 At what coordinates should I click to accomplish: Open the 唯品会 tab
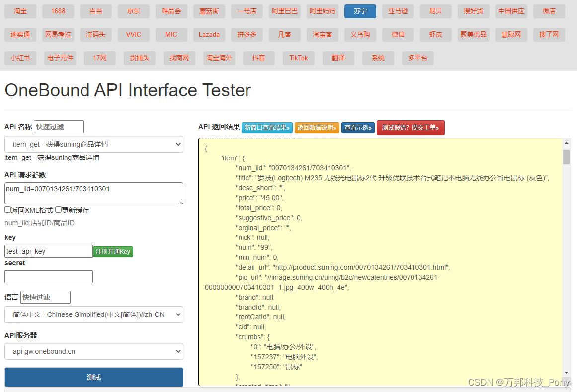(x=171, y=11)
